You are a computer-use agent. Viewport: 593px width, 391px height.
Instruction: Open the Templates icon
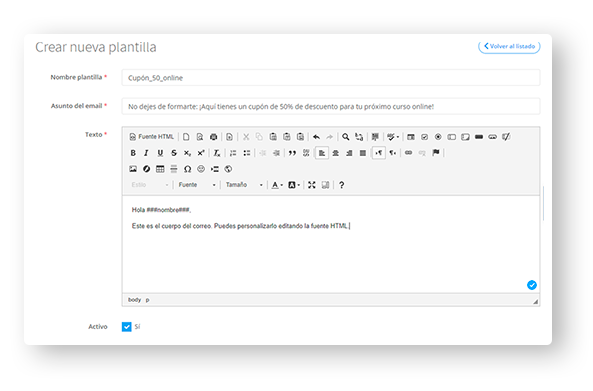[229, 137]
